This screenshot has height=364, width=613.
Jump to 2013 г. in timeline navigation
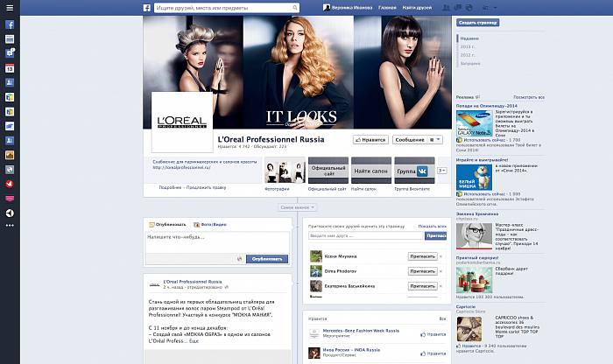pyautogui.click(x=468, y=47)
